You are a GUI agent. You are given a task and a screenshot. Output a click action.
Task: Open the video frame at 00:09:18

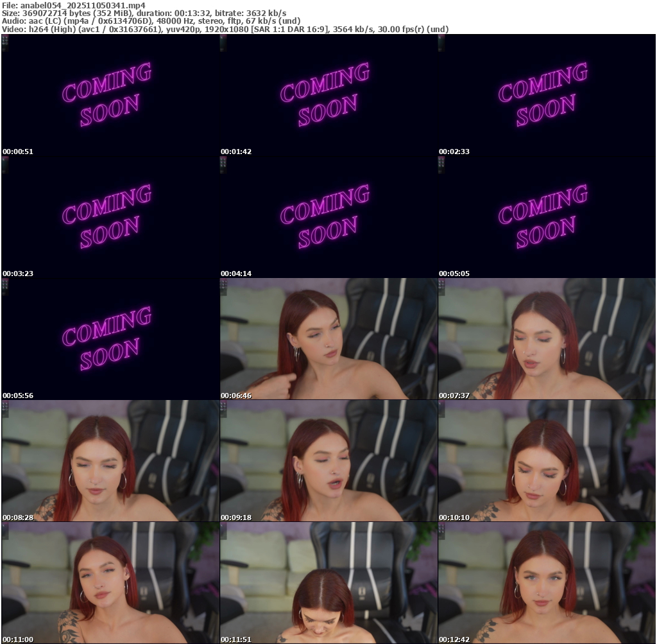pos(328,461)
